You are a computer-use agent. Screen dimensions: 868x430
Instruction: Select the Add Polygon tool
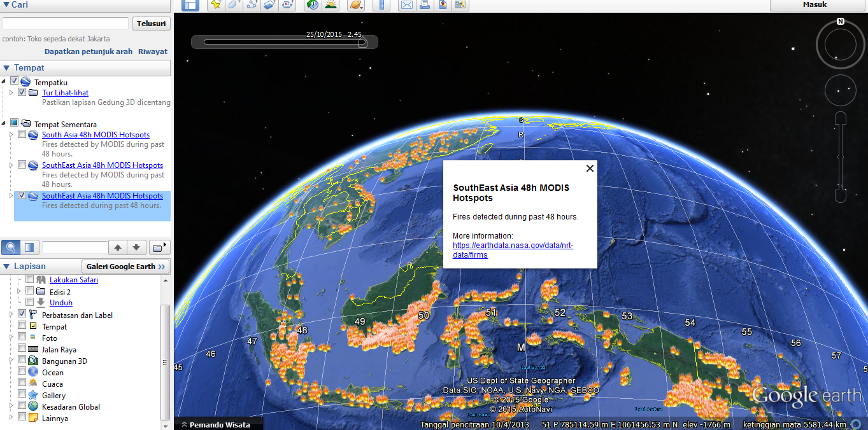point(234,5)
